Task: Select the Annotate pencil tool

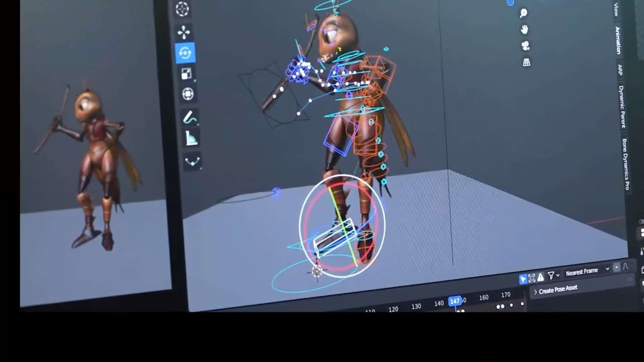Action: pos(190,117)
